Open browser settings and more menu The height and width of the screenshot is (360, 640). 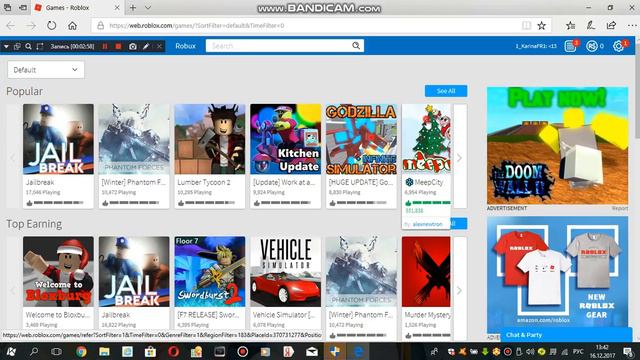[x=632, y=26]
